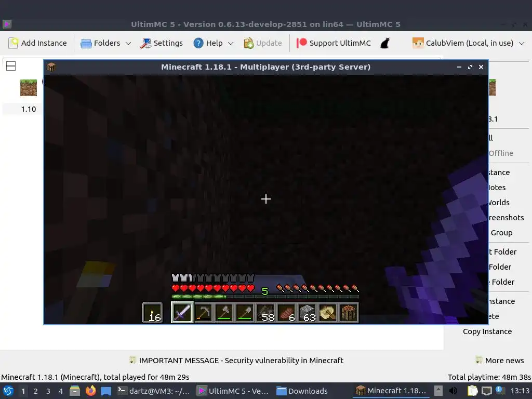Click the armor points bar
Image resolution: width=532 pixels, height=399 pixels.
tap(213, 278)
